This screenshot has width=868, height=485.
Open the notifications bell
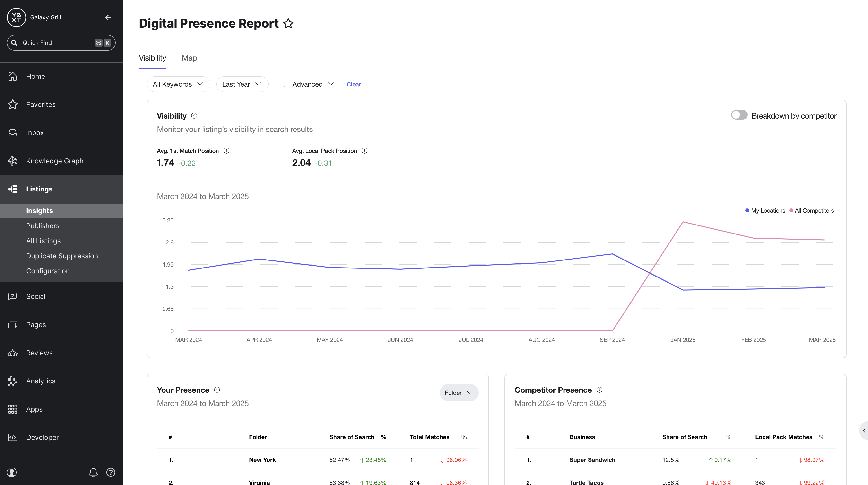[93, 472]
